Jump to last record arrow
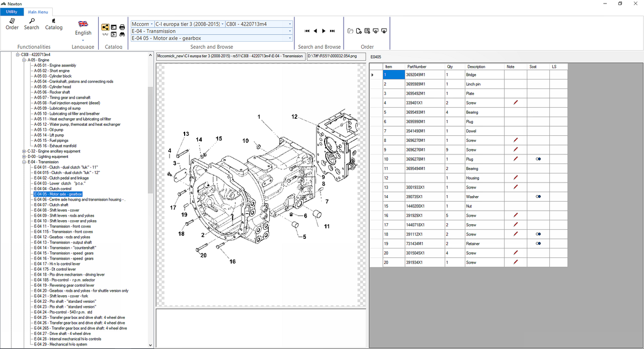This screenshot has width=644, height=349. tap(332, 31)
